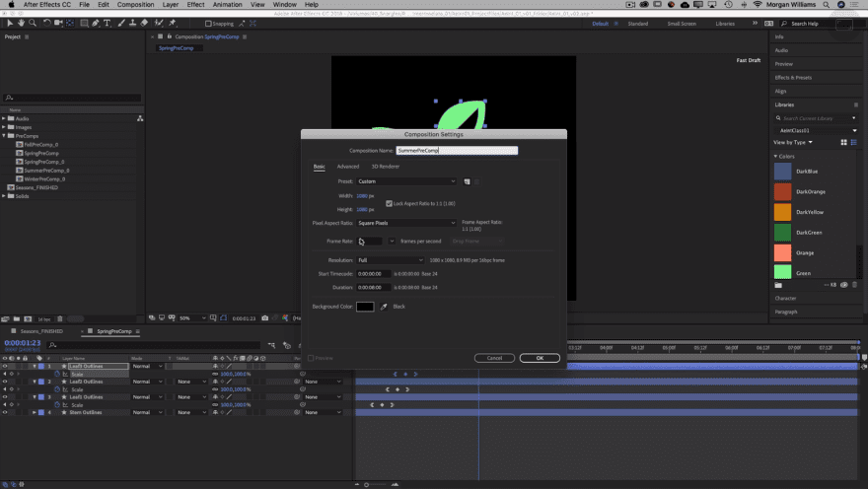Uncheck Lock Aspect Ratio checkbox
The width and height of the screenshot is (868, 489).
coord(389,203)
